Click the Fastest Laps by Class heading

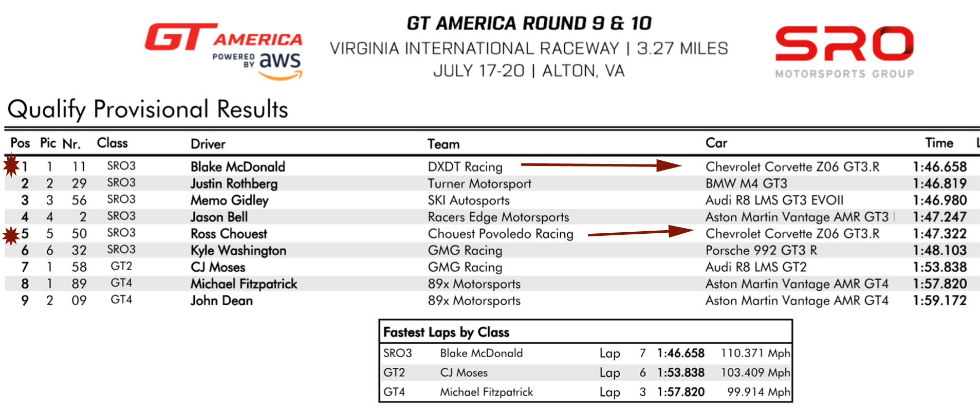click(446, 332)
